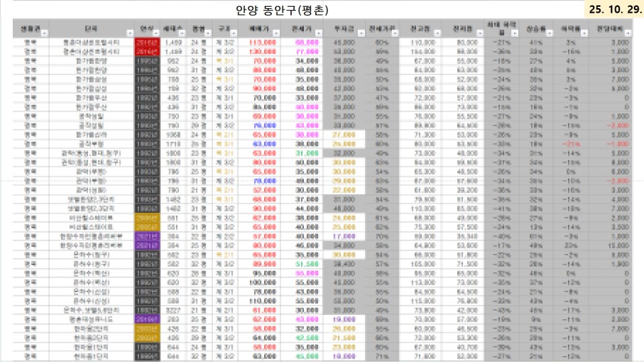Image resolution: width=644 pixels, height=362 pixels.
Task: Select the 21,500 investment cell
Action: pyautogui.click(x=344, y=338)
